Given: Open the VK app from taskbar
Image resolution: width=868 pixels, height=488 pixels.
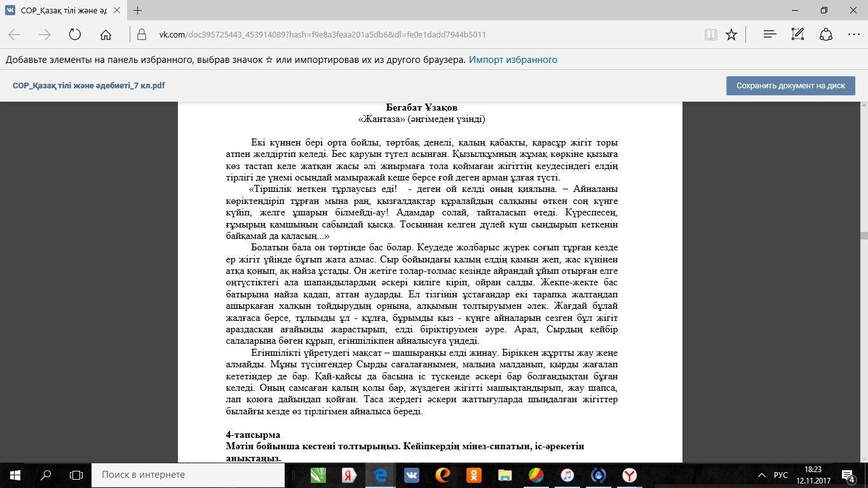Looking at the screenshot, I should pos(411,475).
